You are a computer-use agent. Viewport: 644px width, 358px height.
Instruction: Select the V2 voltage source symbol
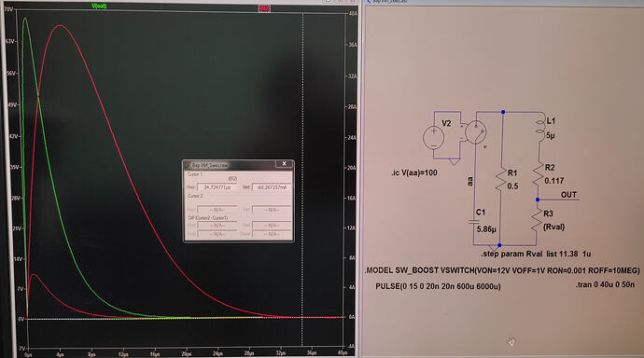(x=434, y=137)
